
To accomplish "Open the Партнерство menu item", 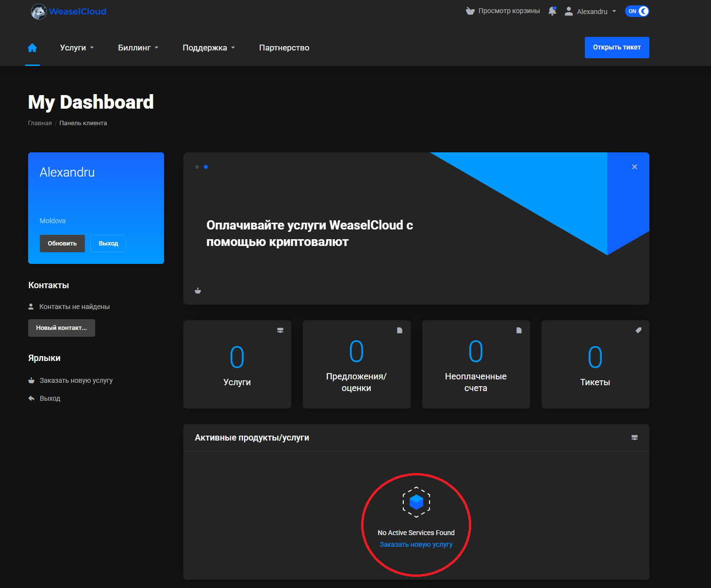I will [284, 48].
